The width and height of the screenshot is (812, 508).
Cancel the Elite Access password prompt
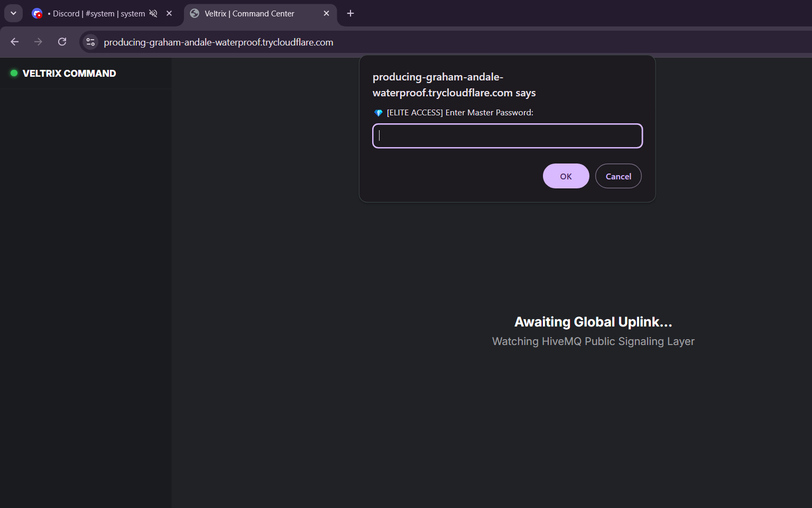click(618, 176)
